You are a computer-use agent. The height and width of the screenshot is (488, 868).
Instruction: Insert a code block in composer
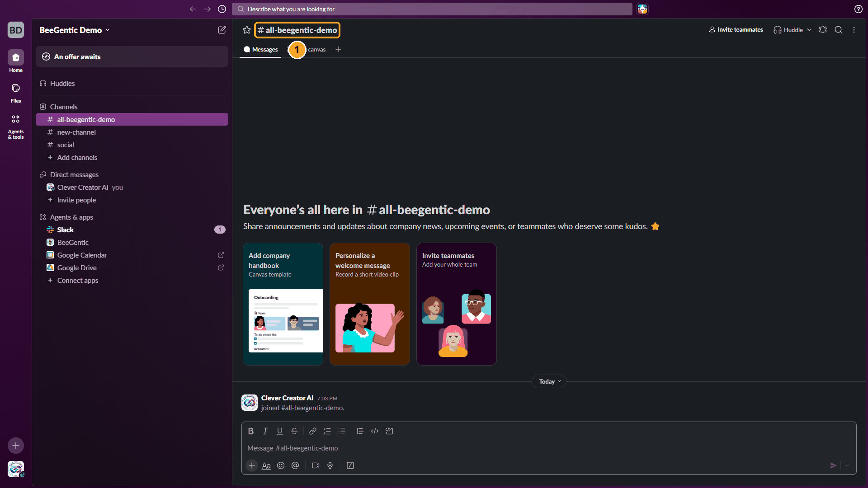pos(389,431)
